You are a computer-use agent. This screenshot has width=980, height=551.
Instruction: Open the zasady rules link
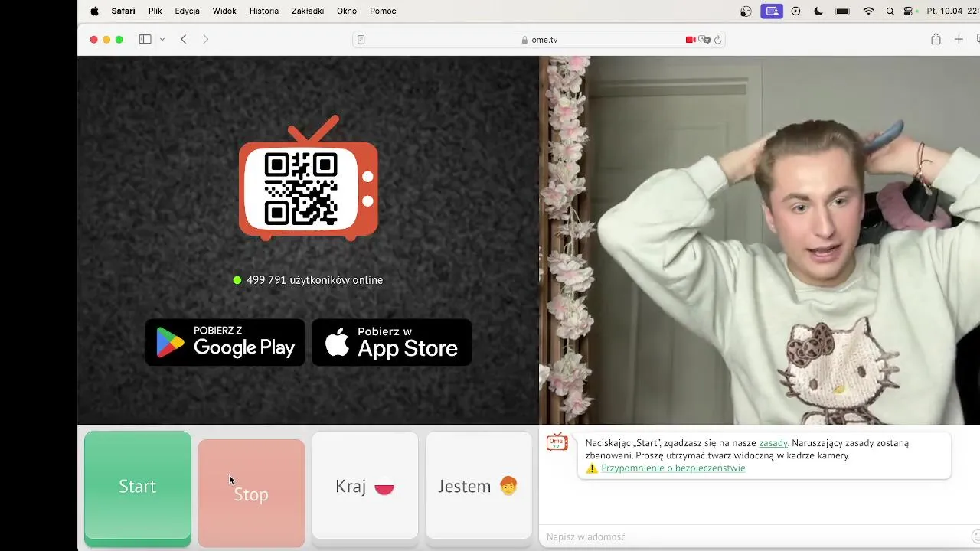pyautogui.click(x=773, y=443)
